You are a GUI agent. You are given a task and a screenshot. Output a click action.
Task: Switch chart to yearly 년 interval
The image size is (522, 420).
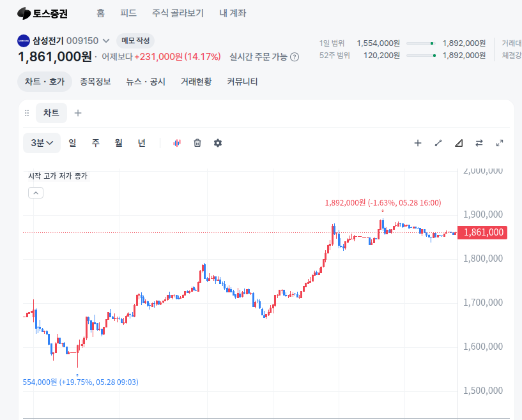(142, 143)
